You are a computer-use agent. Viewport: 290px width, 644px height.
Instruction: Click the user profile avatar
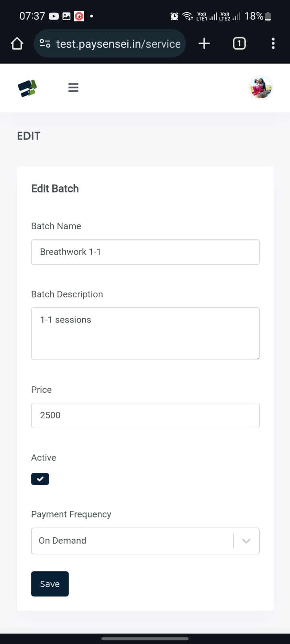[261, 87]
